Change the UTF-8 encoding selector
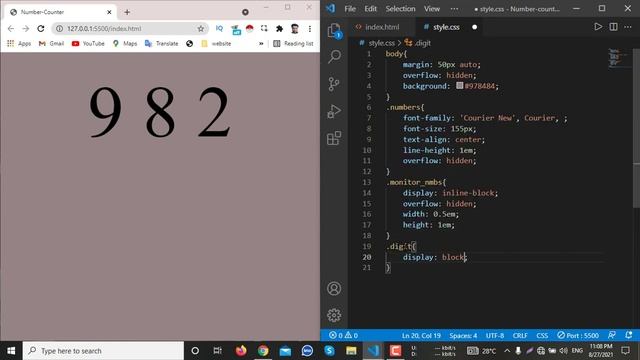This screenshot has height=360, width=640. point(495,335)
